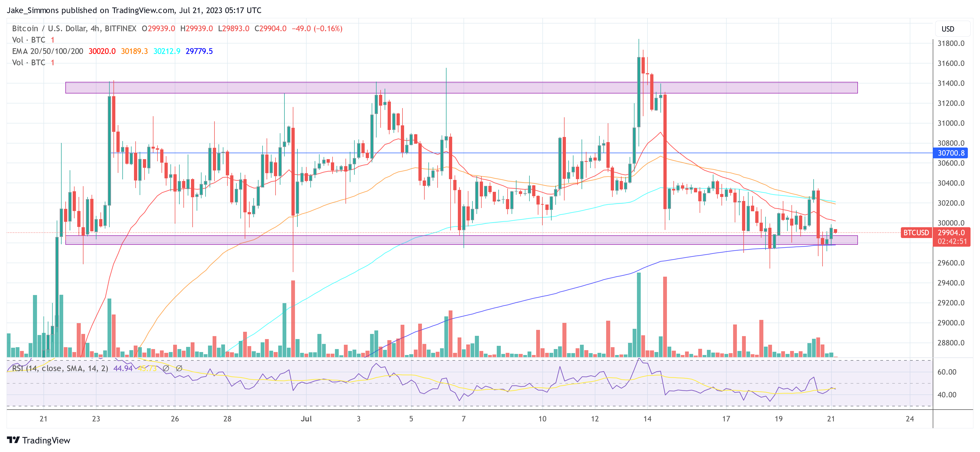
Task: Click the 31800.0 price axis label
Action: pyautogui.click(x=951, y=43)
